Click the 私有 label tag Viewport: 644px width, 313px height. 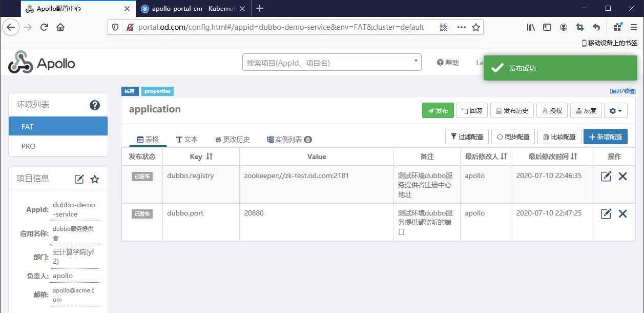click(130, 91)
